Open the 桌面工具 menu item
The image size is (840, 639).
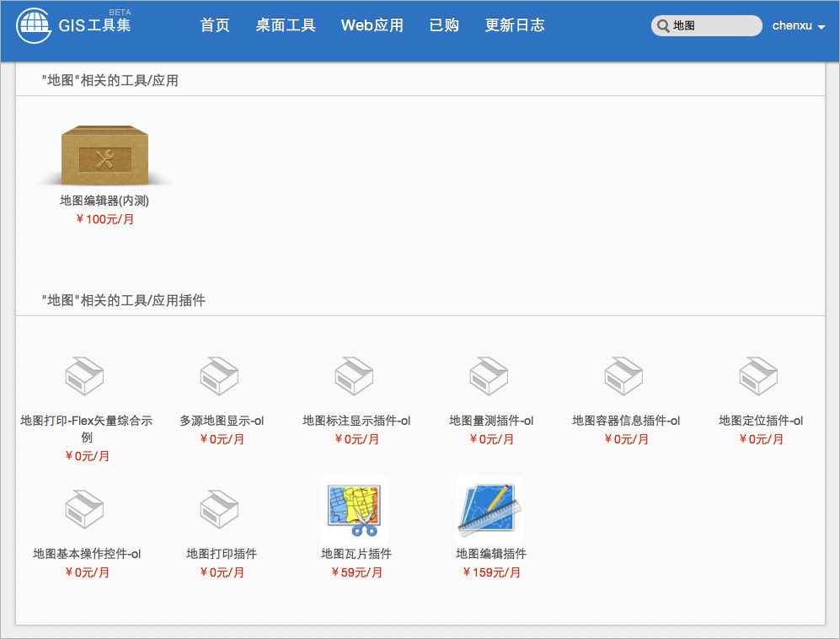click(286, 25)
